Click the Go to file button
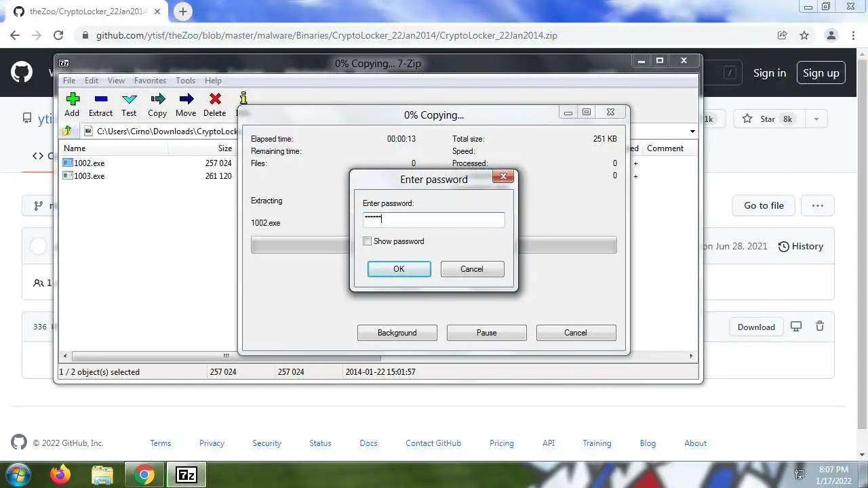The image size is (868, 488). click(x=764, y=205)
